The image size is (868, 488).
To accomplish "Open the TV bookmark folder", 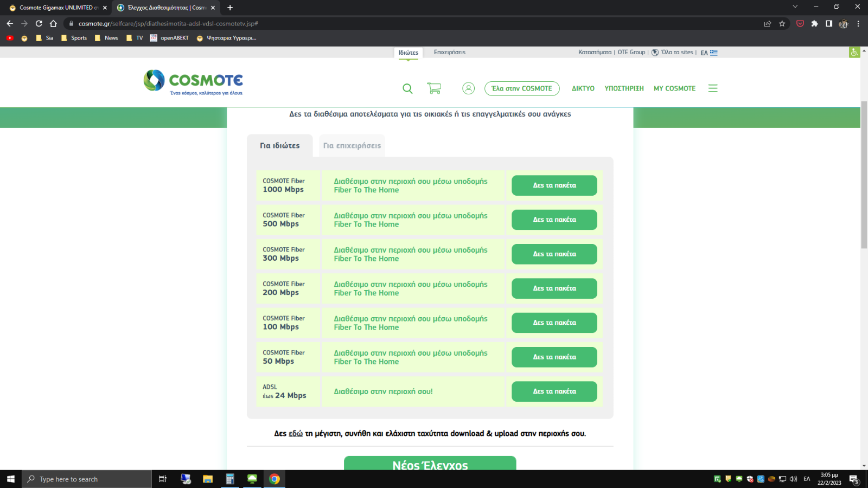I will pos(135,38).
